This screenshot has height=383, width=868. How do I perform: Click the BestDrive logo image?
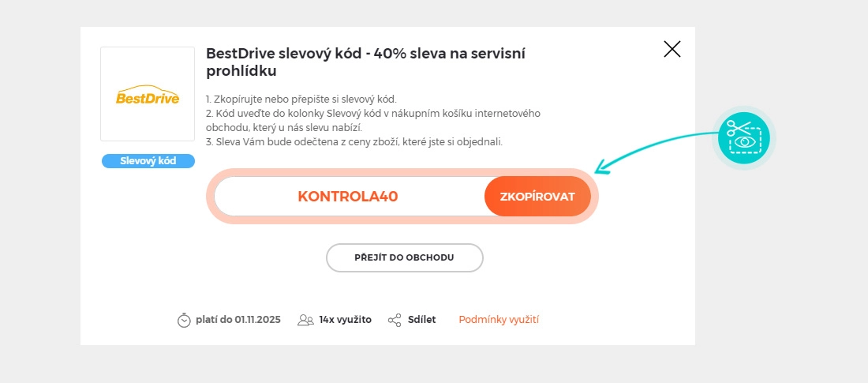[x=148, y=94]
